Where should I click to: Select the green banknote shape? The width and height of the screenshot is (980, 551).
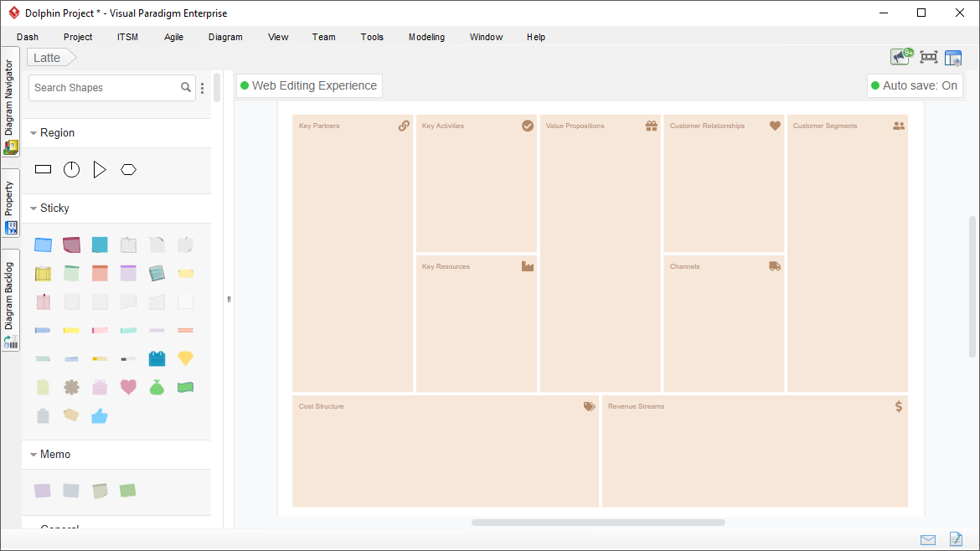(186, 388)
